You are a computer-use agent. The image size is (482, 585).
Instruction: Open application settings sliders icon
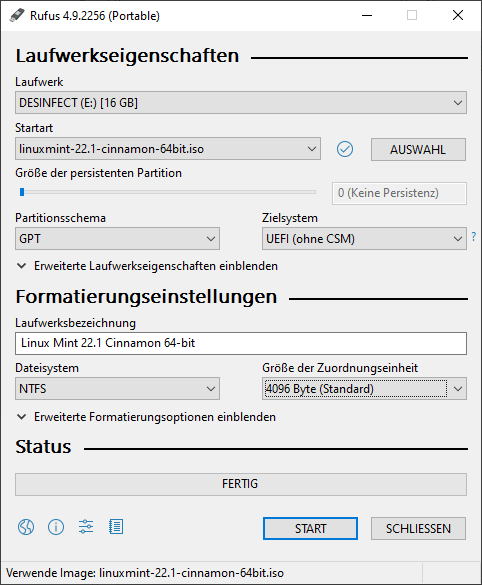coord(86,527)
